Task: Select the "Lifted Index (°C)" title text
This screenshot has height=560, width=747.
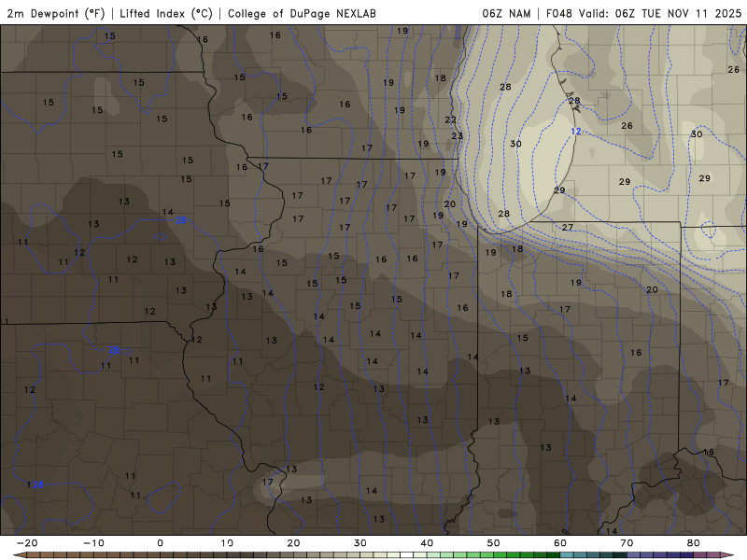Action: coord(166,13)
